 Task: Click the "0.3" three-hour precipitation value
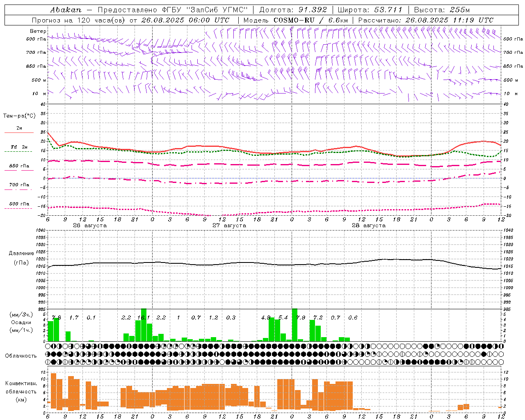[x=231, y=317]
